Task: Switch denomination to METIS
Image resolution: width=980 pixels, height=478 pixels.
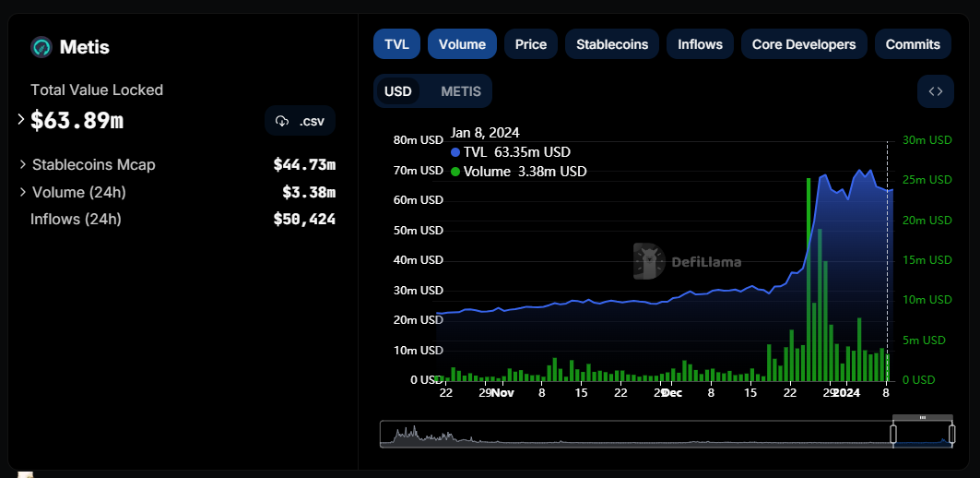Action: coord(461,91)
